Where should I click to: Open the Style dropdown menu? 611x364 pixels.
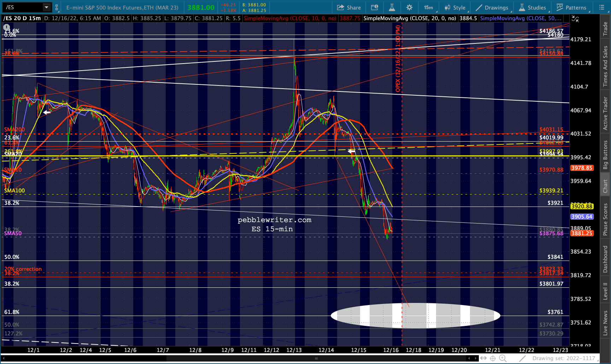point(455,7)
